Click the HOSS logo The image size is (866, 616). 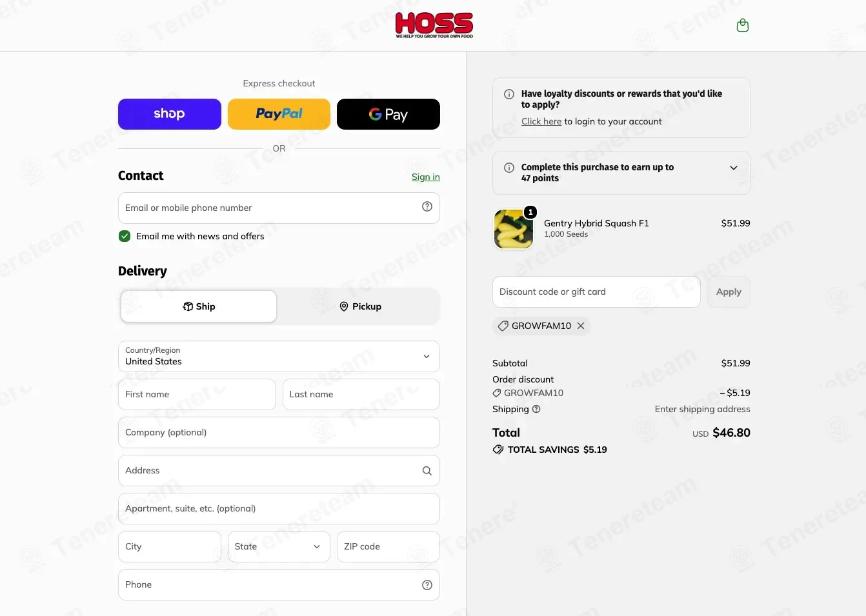[x=434, y=25]
